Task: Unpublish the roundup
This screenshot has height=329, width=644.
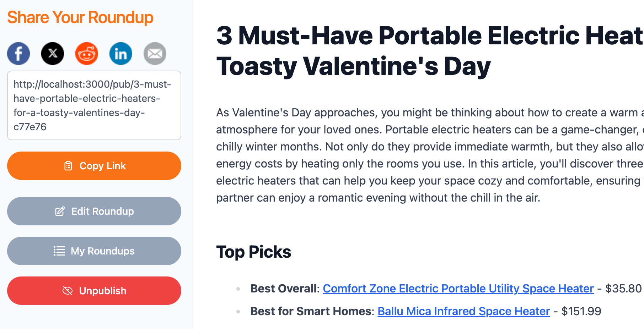Action: [94, 291]
